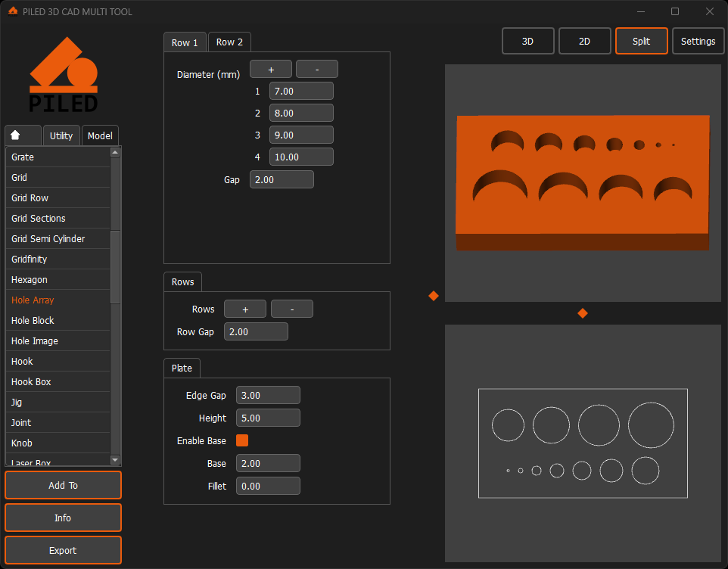The width and height of the screenshot is (728, 569).
Task: Click the orange diamond between 3D and 2D views
Action: point(583,313)
